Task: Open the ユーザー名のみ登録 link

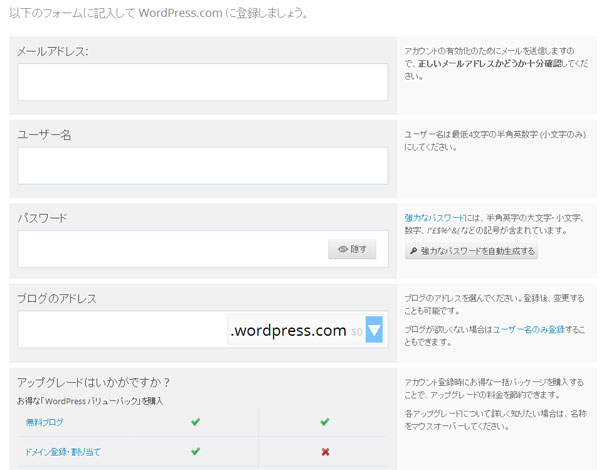Action: coord(529,329)
